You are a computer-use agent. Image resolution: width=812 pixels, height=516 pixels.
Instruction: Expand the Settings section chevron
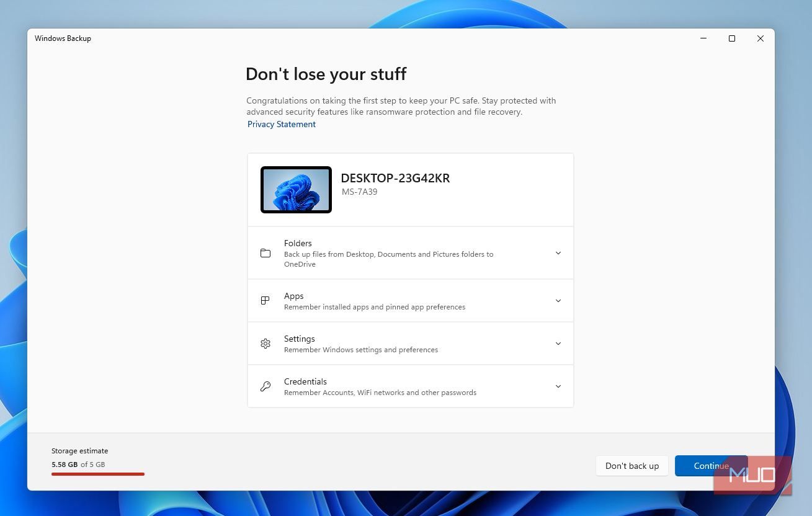pyautogui.click(x=558, y=344)
